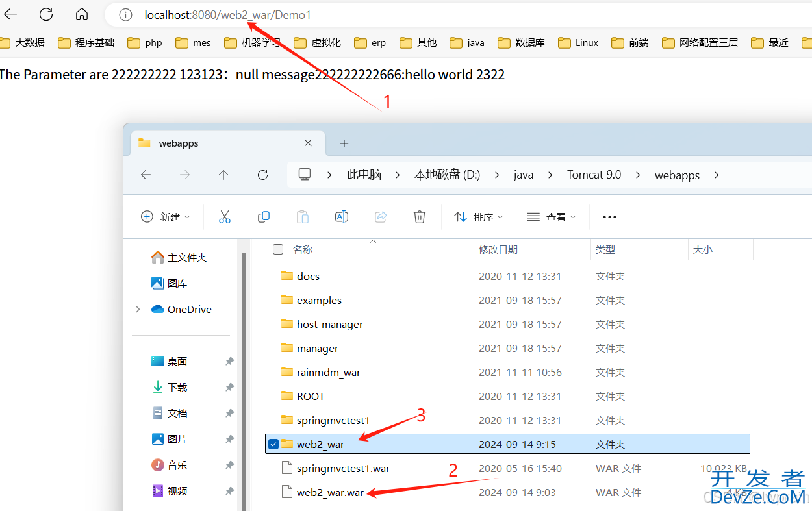The width and height of the screenshot is (812, 511).
Task: Expand the chevron after Tomcat 9.0 breadcrumb
Action: [638, 175]
